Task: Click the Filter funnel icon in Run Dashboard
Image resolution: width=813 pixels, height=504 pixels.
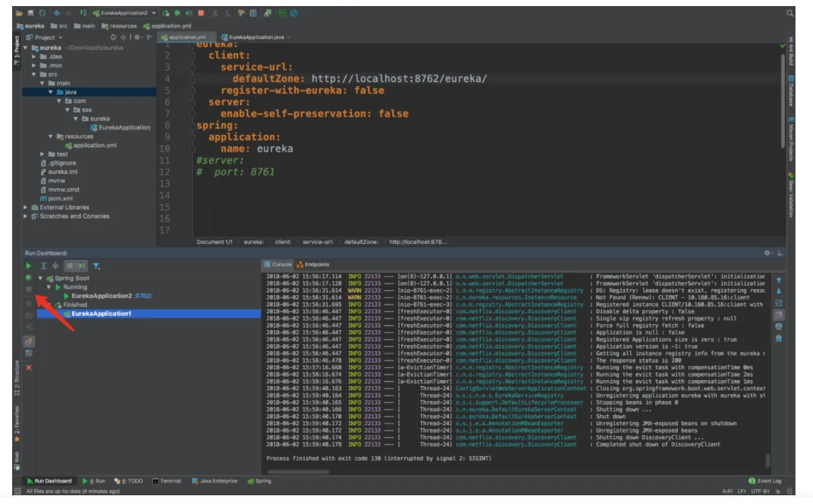Action: click(x=96, y=266)
